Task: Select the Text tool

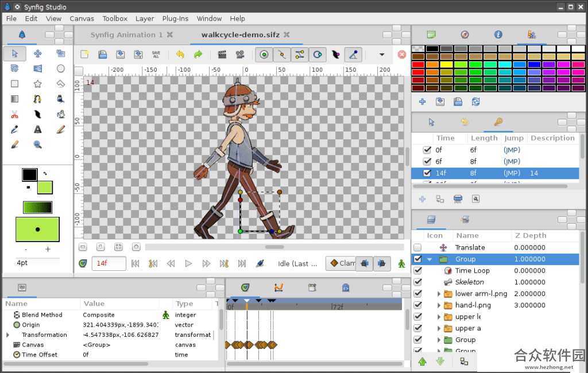Action: point(37,129)
